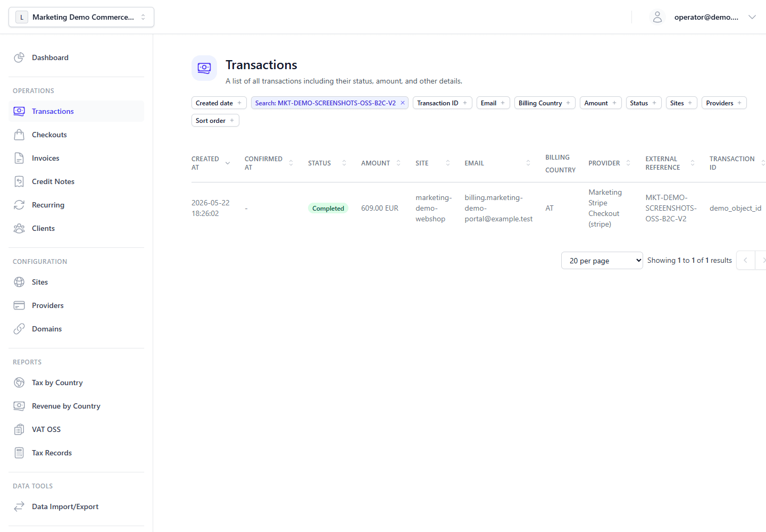Sort by Transaction ID column
Image resolution: width=766 pixels, height=532 pixels.
tap(737, 163)
